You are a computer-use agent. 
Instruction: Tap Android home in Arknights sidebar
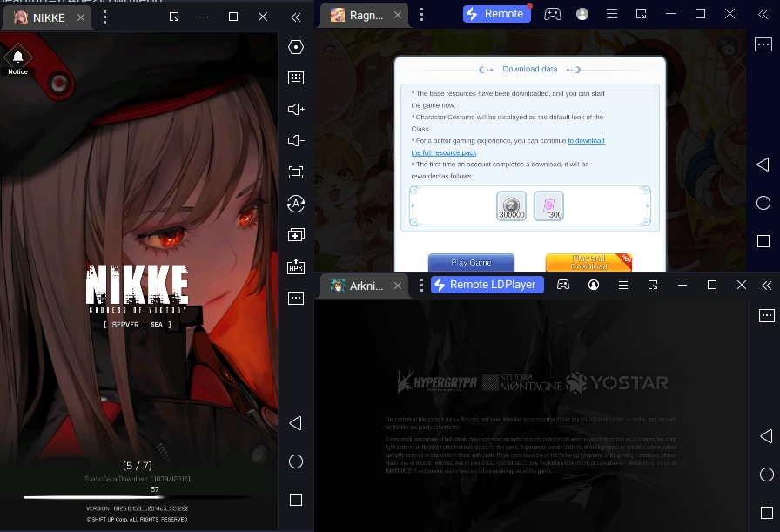(767, 475)
